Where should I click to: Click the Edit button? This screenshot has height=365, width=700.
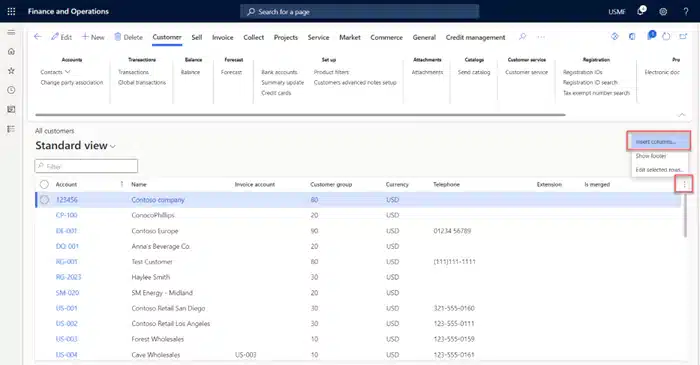(x=61, y=37)
